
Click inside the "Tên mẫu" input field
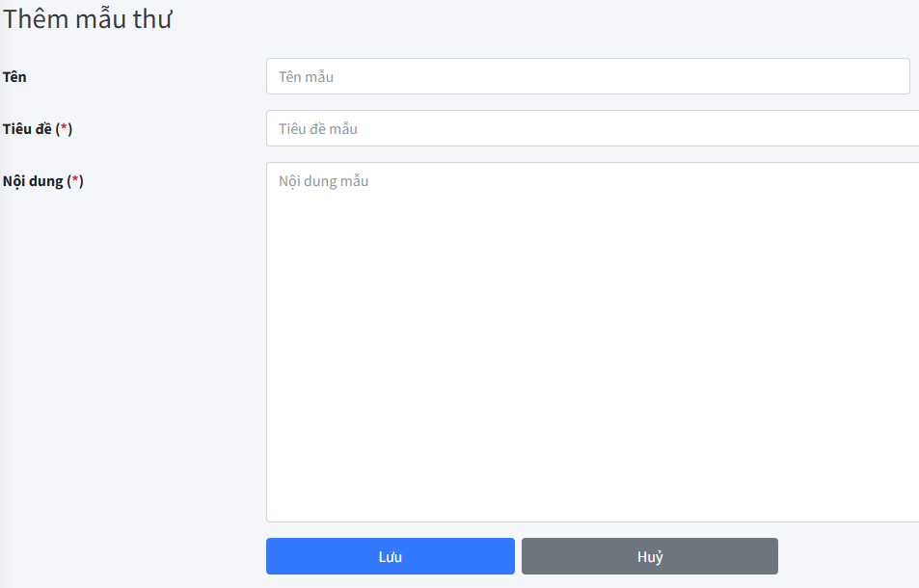587,76
